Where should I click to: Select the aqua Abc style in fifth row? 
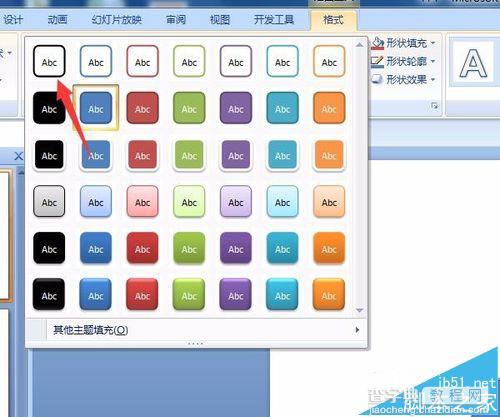[x=282, y=248]
